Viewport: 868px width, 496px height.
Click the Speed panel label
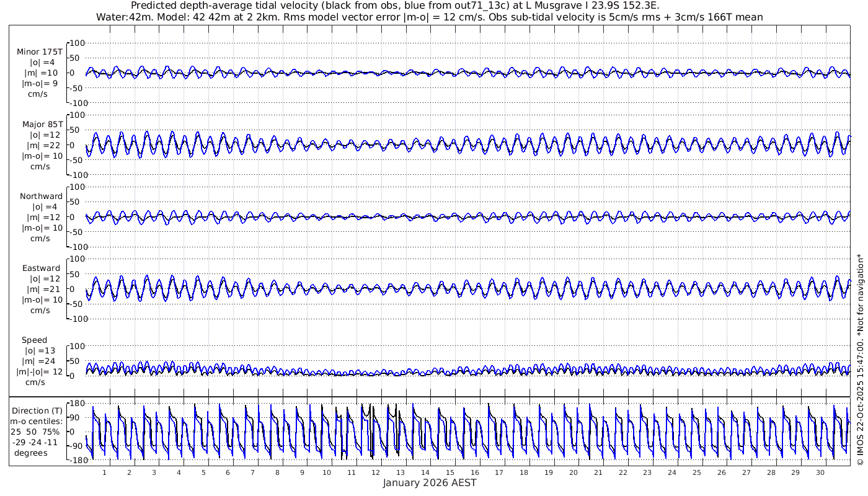coord(34,340)
